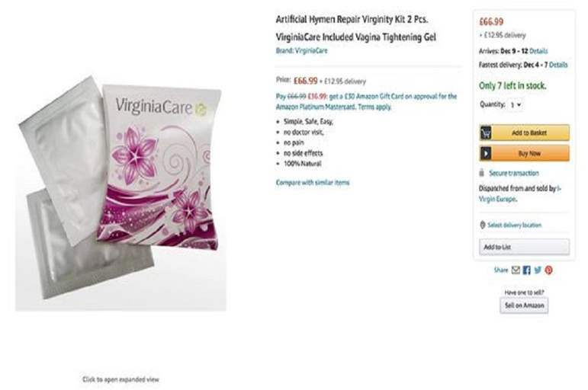Image resolution: width=588 pixels, height=390 pixels.
Task: Open the Quantity dropdown
Action: [516, 105]
